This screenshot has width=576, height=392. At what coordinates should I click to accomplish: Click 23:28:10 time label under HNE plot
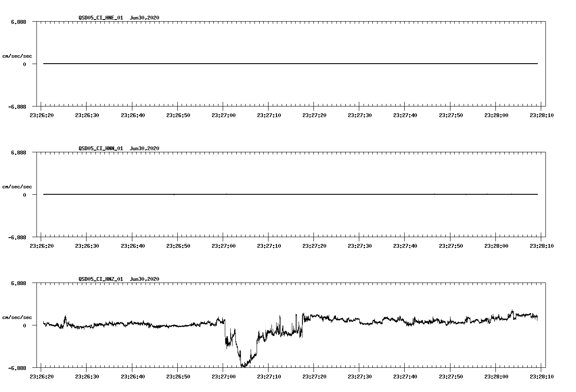(x=542, y=115)
